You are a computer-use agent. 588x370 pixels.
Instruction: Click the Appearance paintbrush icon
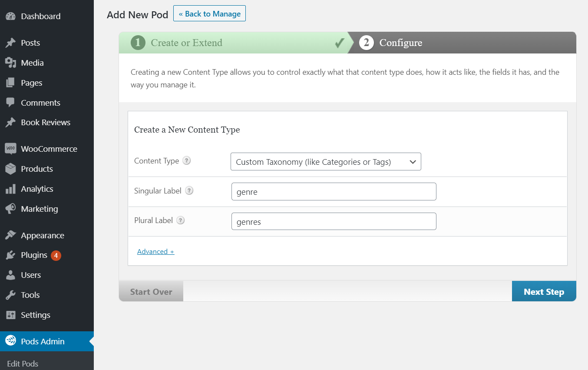[x=10, y=236]
